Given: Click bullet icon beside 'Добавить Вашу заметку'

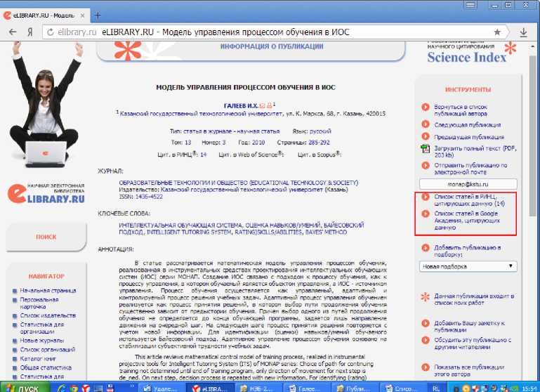Looking at the screenshot, I should point(426,323).
